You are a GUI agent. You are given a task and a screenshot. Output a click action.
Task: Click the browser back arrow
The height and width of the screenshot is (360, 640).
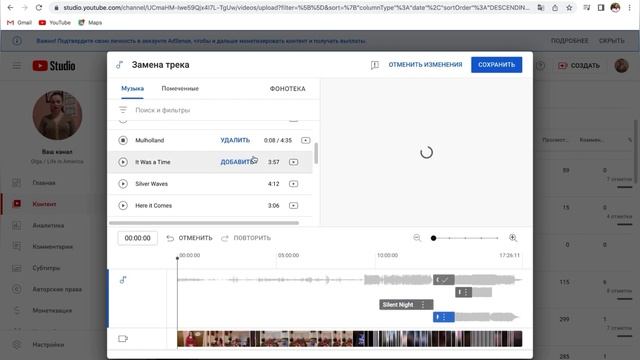(10, 8)
